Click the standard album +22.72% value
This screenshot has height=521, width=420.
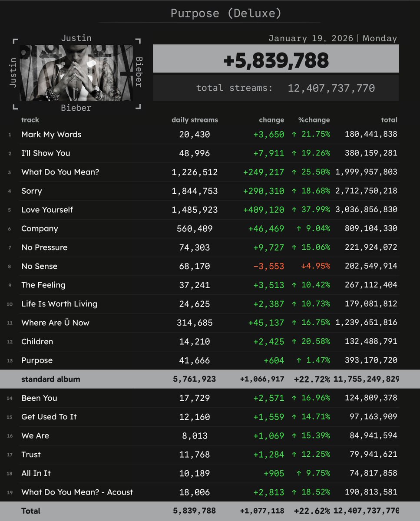click(x=312, y=379)
